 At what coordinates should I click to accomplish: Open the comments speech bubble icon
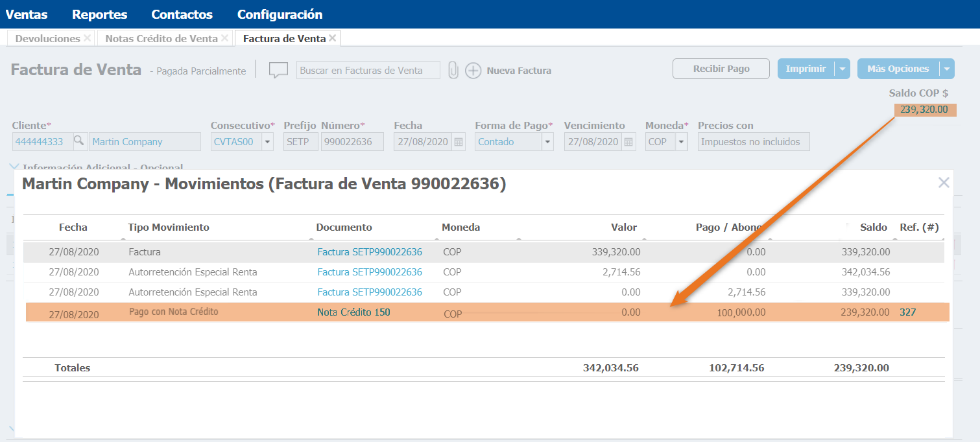point(278,70)
